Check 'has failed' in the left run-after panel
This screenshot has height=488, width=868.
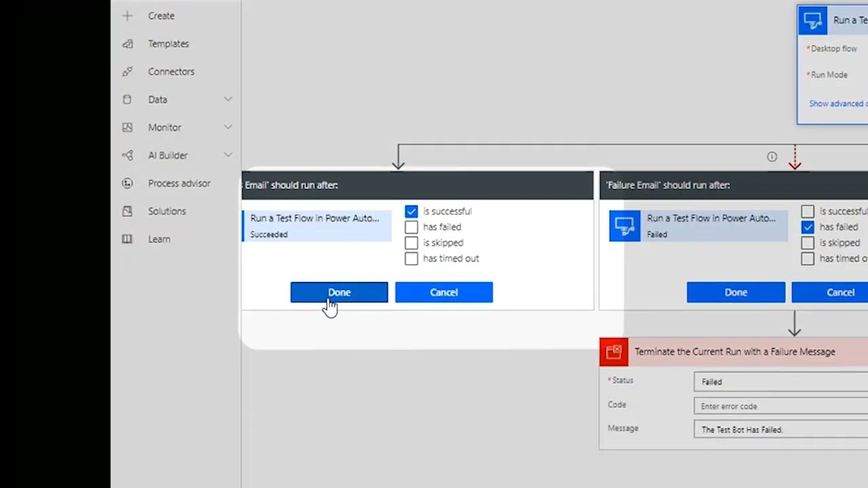pos(411,227)
